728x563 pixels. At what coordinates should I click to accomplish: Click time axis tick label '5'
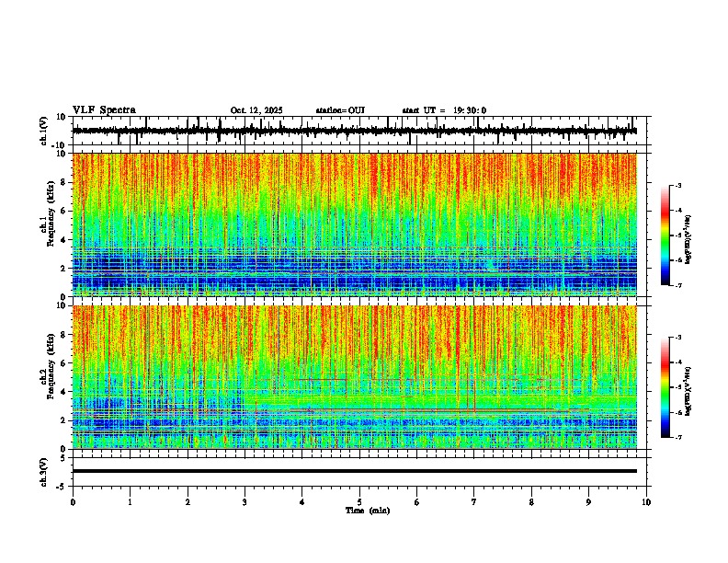coord(359,502)
